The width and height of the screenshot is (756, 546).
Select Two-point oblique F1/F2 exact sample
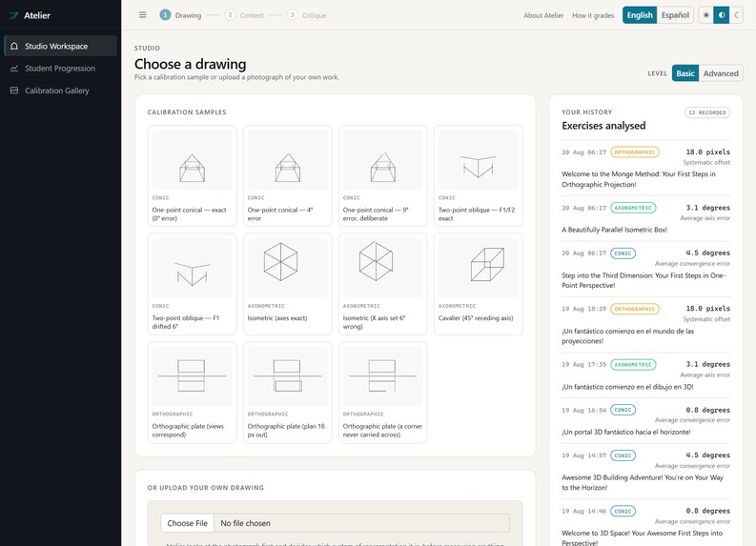point(478,176)
